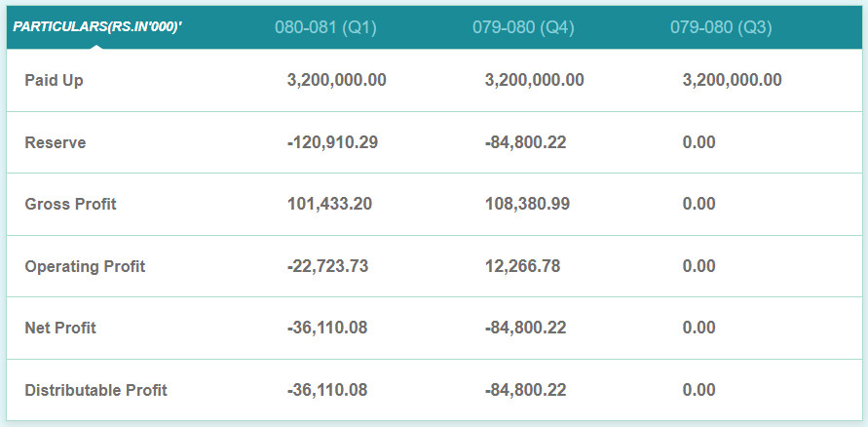
Task: Click the Operating Profit row label
Action: (85, 267)
